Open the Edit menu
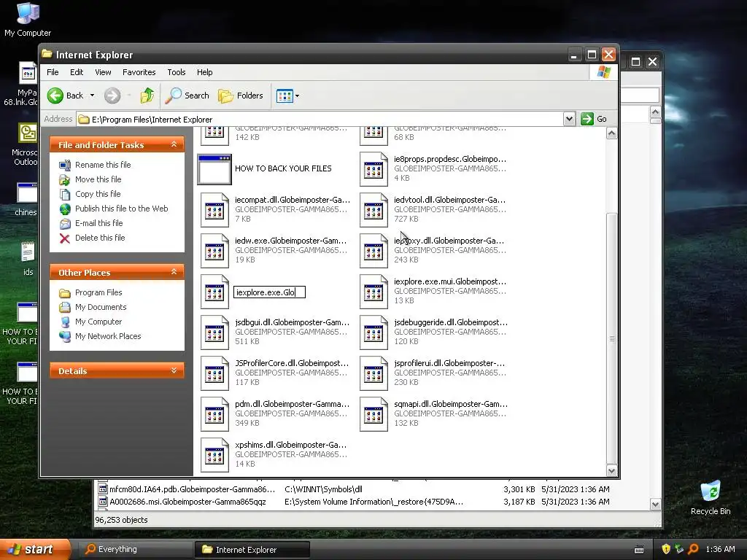This screenshot has width=747, height=560. coord(76,72)
